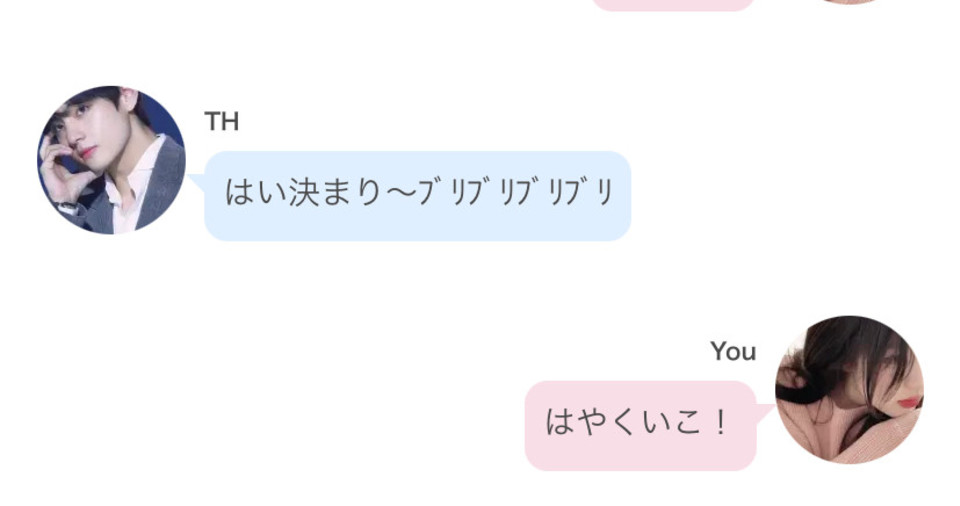Screen dimensions: 960x506
Task: Select the TH sender name label
Action: [x=222, y=122]
